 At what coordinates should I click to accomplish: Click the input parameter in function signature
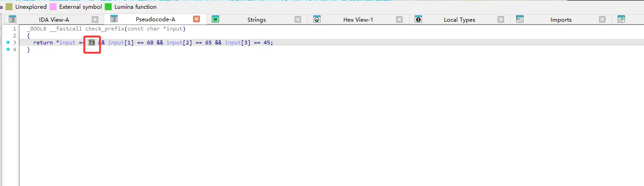click(x=174, y=29)
